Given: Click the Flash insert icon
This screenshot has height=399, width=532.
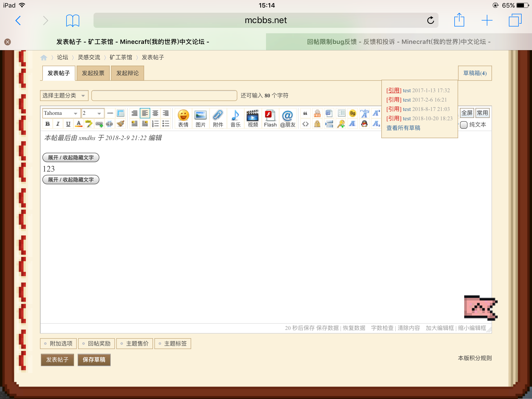Looking at the screenshot, I should 270,118.
